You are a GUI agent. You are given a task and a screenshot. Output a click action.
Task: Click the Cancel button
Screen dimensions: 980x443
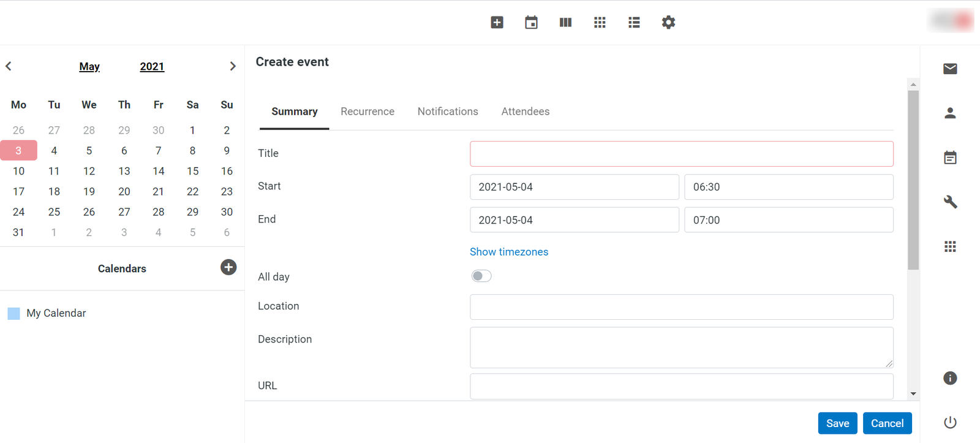887,423
